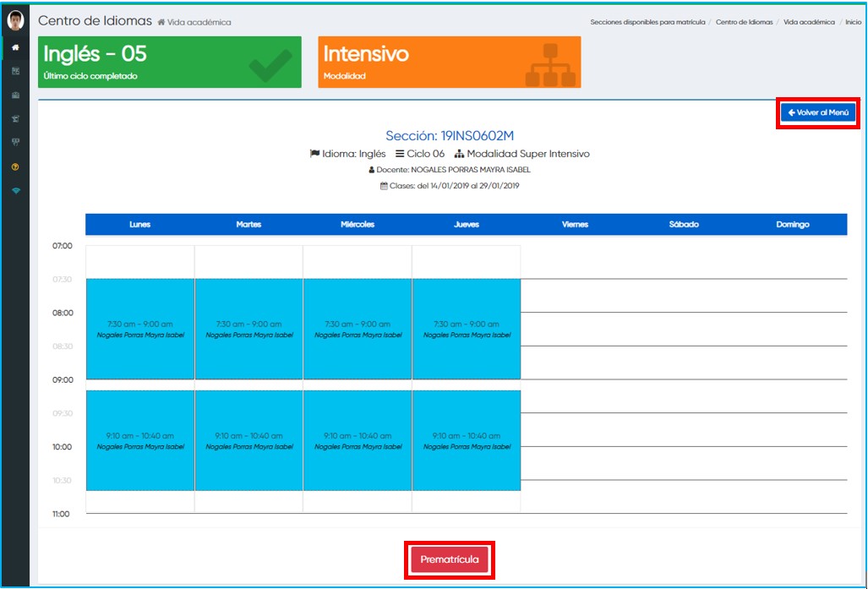Click the hierarchy icon on Intensivo card
Image resolution: width=868 pixels, height=589 pixels.
click(550, 64)
